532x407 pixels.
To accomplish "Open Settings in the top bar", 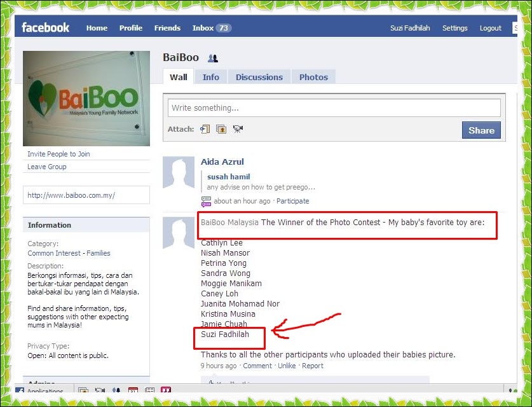I will [454, 28].
